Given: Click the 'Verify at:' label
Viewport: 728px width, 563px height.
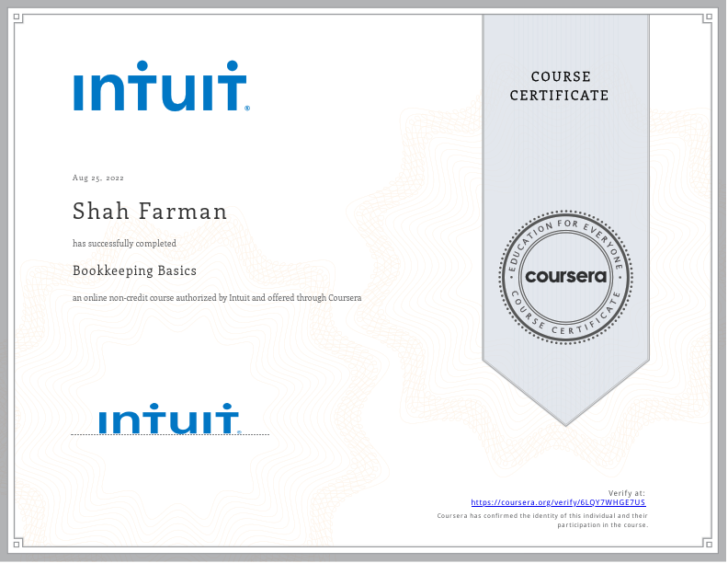Looking at the screenshot, I should pos(627,493).
